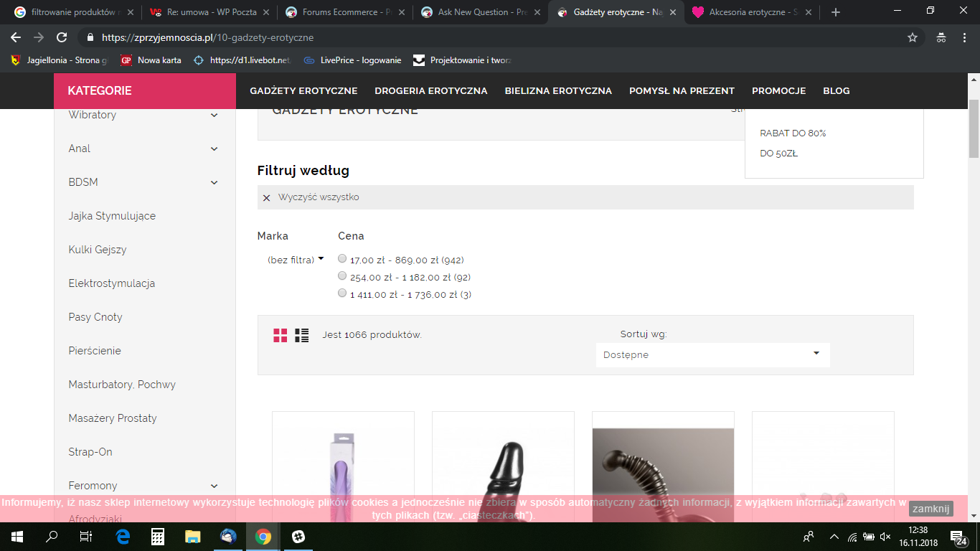Close the cookie banner with 'zamknij'
This screenshot has width=980, height=551.
coord(931,509)
